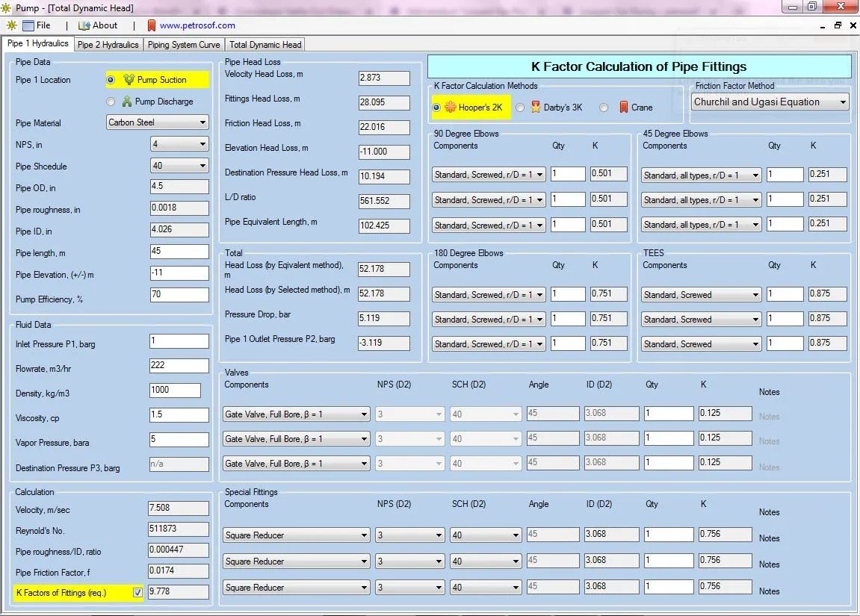Click the Flowrate input field
This screenshot has height=616, width=860.
(x=179, y=366)
